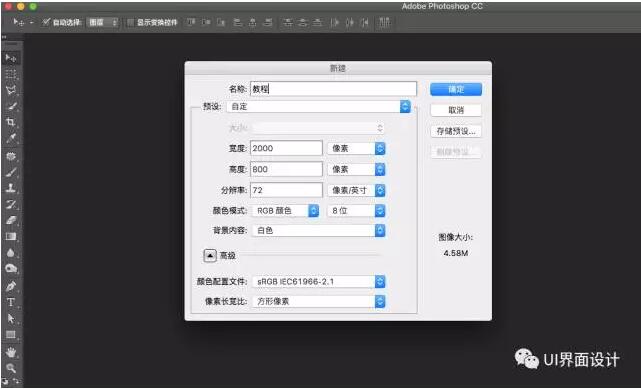The height and width of the screenshot is (389, 641).
Task: Click Align right edges in options bar
Action: [268, 22]
